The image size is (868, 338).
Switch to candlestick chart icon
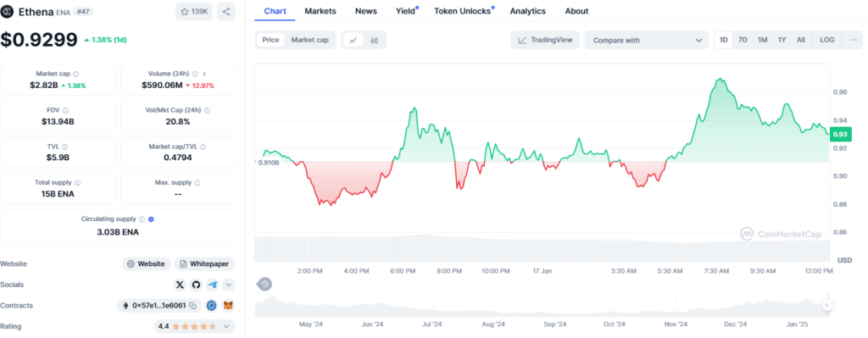click(374, 40)
